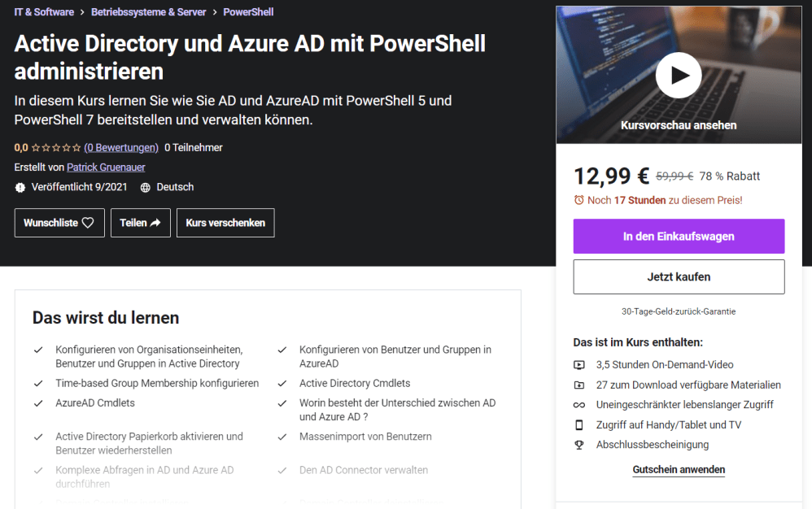Click the alarm clock icon by remaining hours
The width and height of the screenshot is (812, 509).
coord(578,200)
